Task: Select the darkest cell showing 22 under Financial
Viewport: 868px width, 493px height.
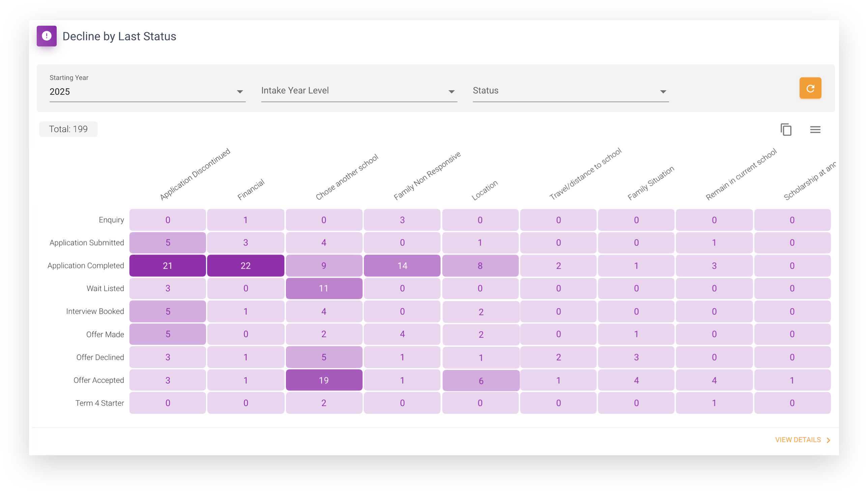Action: [245, 265]
